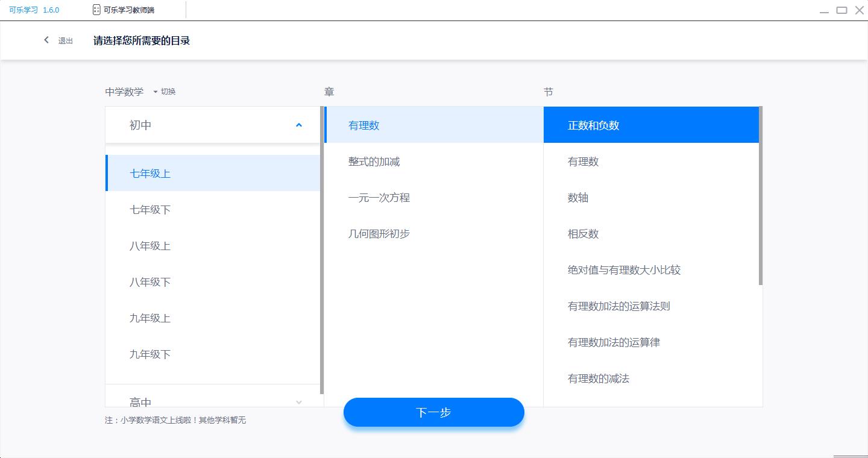Select grade 七年级上
Image resolution: width=868 pixels, height=458 pixels.
click(x=213, y=173)
